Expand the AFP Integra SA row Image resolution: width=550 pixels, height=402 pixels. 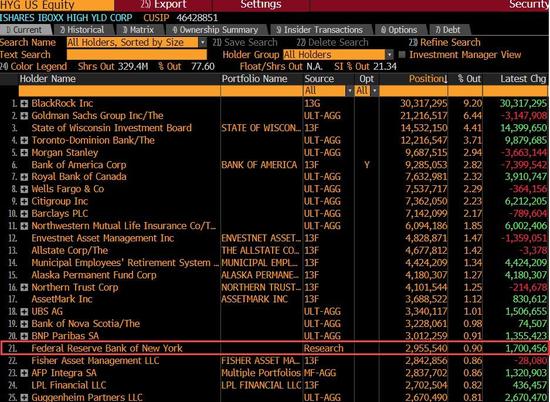pyautogui.click(x=24, y=373)
